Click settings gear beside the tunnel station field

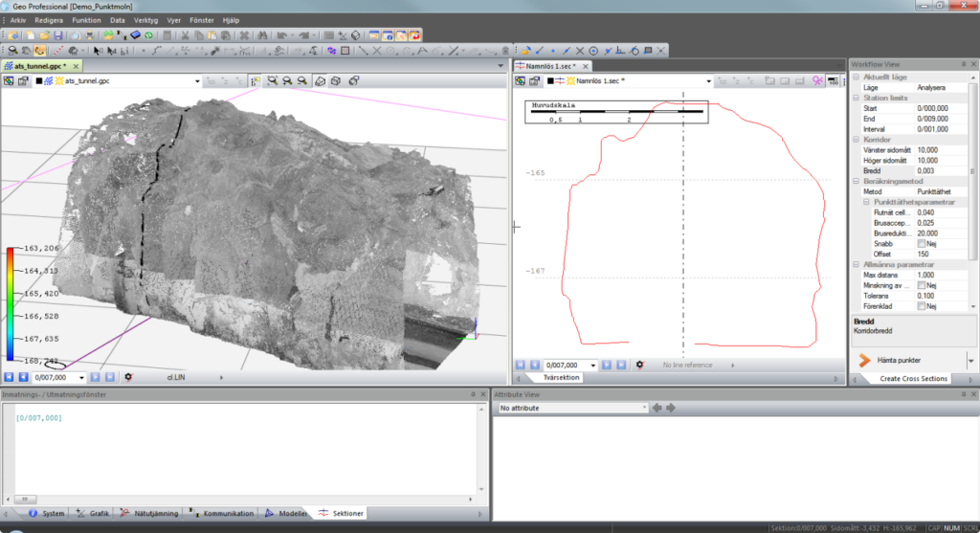(128, 377)
